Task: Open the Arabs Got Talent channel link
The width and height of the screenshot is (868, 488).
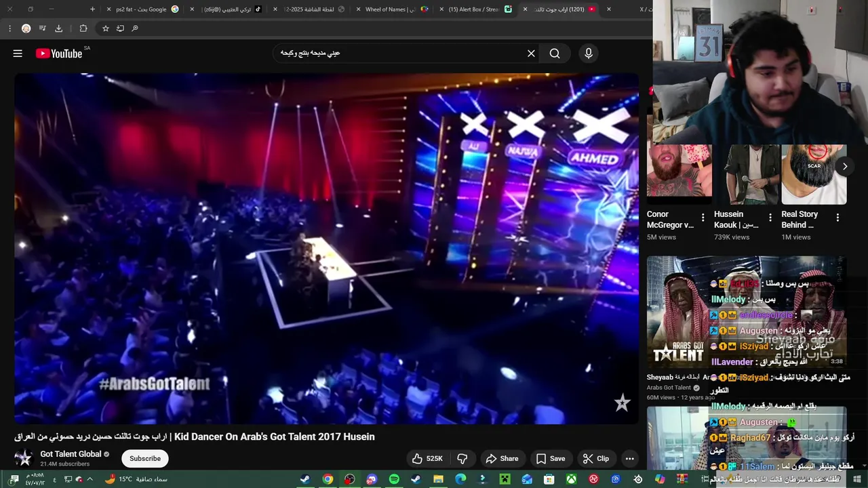Action: point(669,388)
